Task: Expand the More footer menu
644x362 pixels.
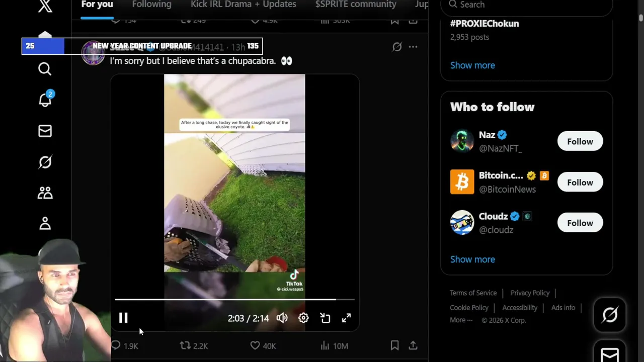Action: pyautogui.click(x=461, y=320)
